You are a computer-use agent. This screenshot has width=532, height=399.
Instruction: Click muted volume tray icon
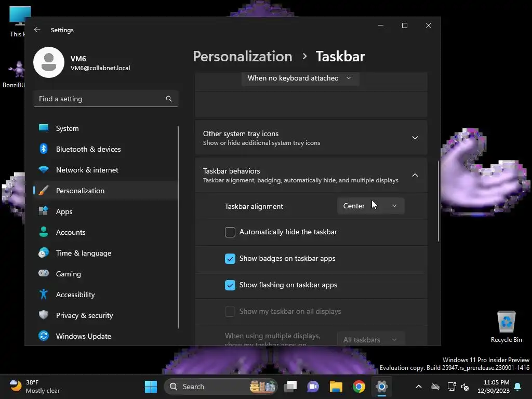[465, 387]
